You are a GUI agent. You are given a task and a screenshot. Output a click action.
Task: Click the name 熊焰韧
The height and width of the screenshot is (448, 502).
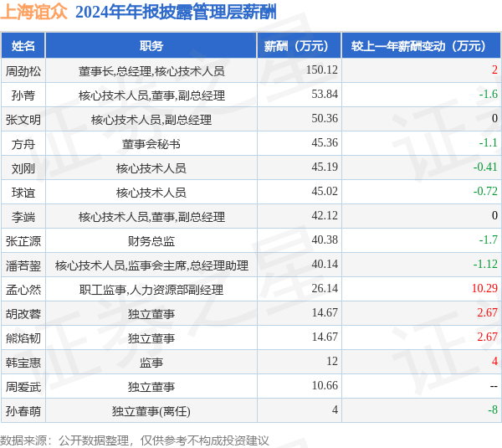pos(23,338)
